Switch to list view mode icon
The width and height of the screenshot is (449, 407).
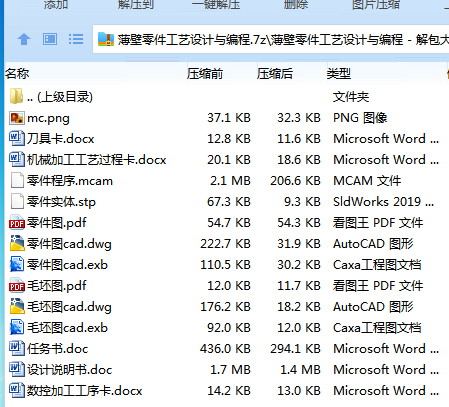(76, 39)
